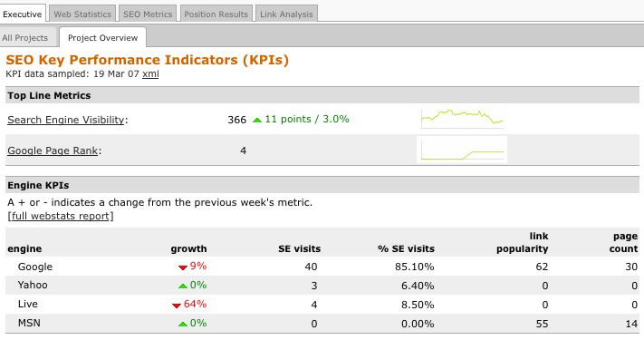Click the '6.40%' cell in Yahoo row
The height and width of the screenshot is (340, 644).
coord(418,286)
